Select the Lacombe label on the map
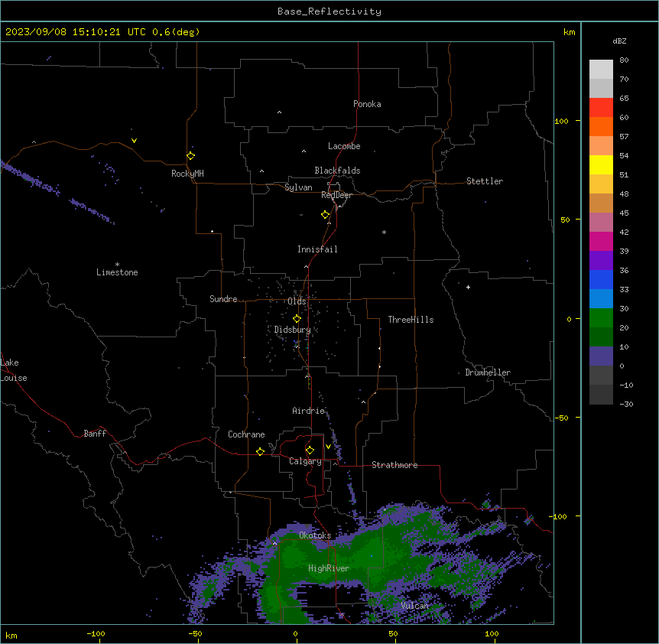This screenshot has width=659, height=644. tap(344, 146)
